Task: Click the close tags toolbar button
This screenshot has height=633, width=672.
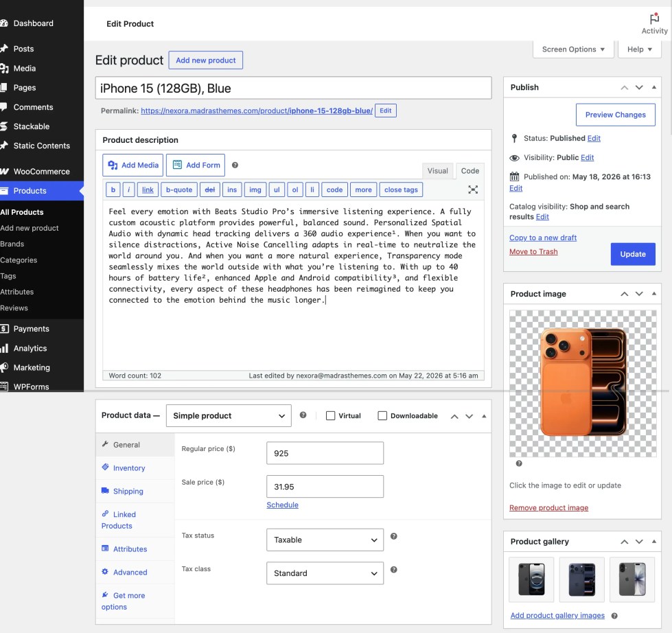Action: click(401, 189)
